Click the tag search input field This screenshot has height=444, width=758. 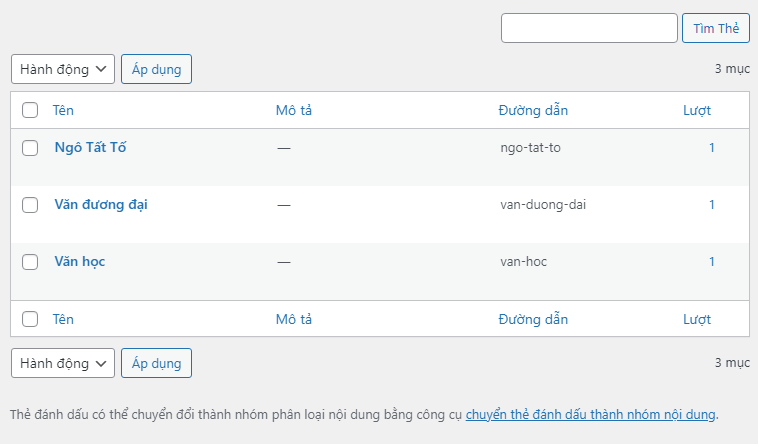pos(589,28)
